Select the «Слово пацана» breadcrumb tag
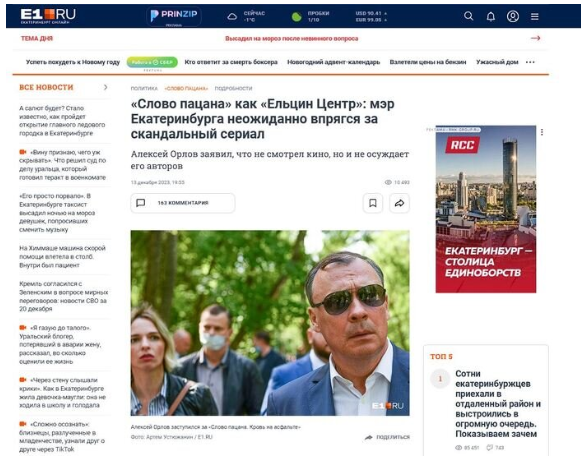Image resolution: width=581 pixels, height=470 pixels. click(186, 88)
